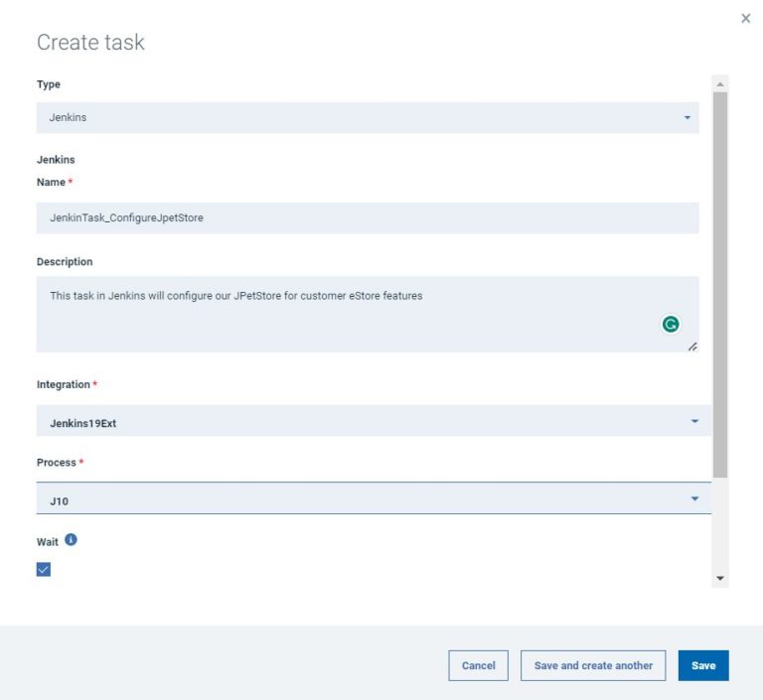Viewport: 763px width, 700px height.
Task: Open the Process dropdown showing J10
Action: point(374,499)
